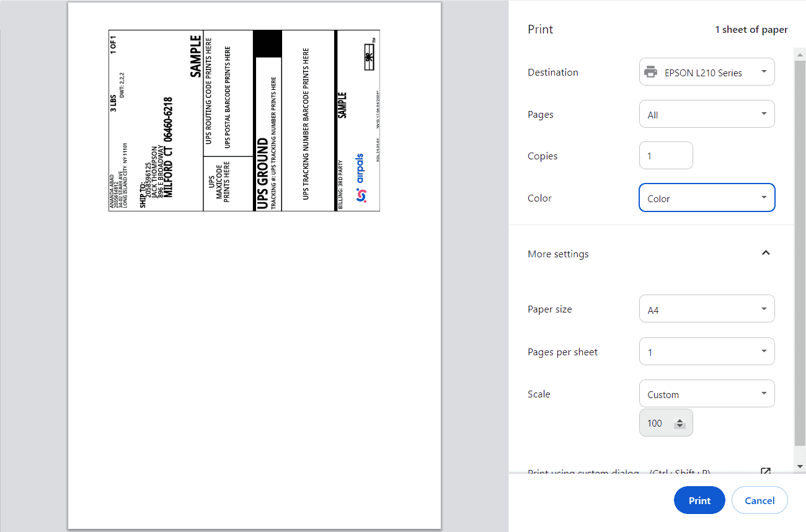The image size is (806, 532).
Task: Open the Pages per sheet dropdown
Action: 707,351
